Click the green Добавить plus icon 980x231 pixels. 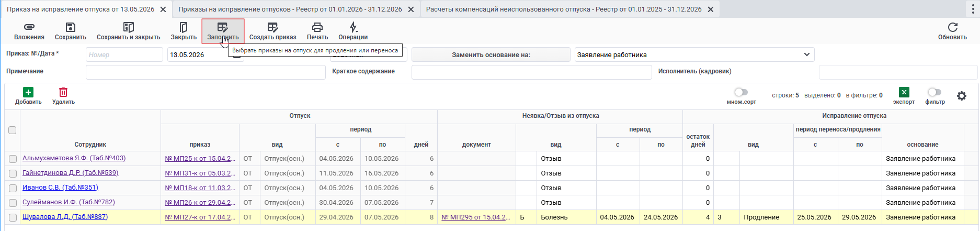click(28, 92)
